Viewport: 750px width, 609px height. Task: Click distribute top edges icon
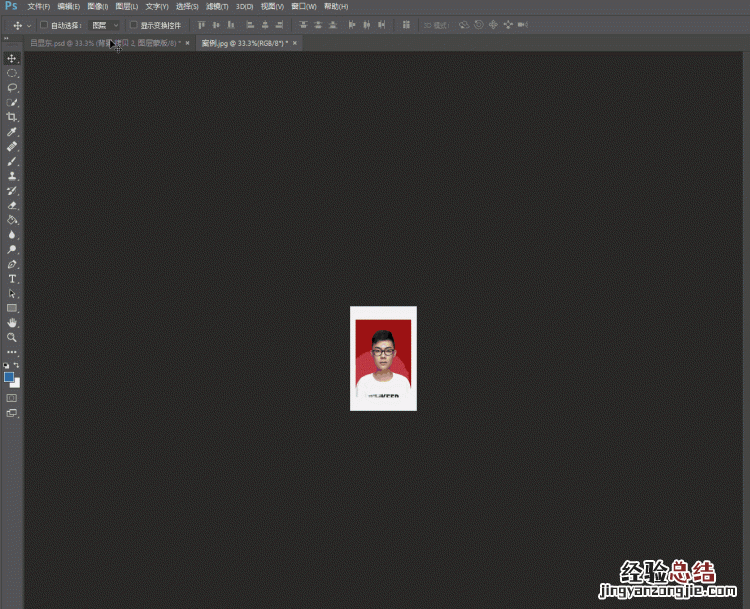pyautogui.click(x=303, y=25)
